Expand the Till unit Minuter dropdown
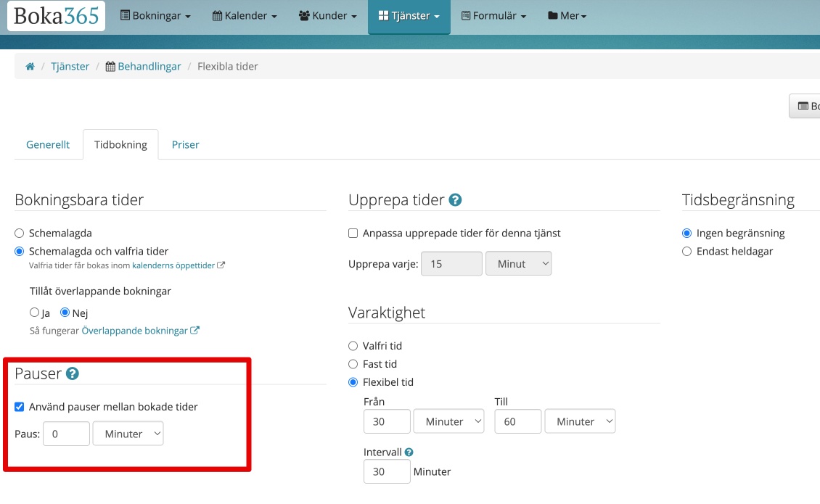Image resolution: width=820 pixels, height=504 pixels. click(x=580, y=421)
